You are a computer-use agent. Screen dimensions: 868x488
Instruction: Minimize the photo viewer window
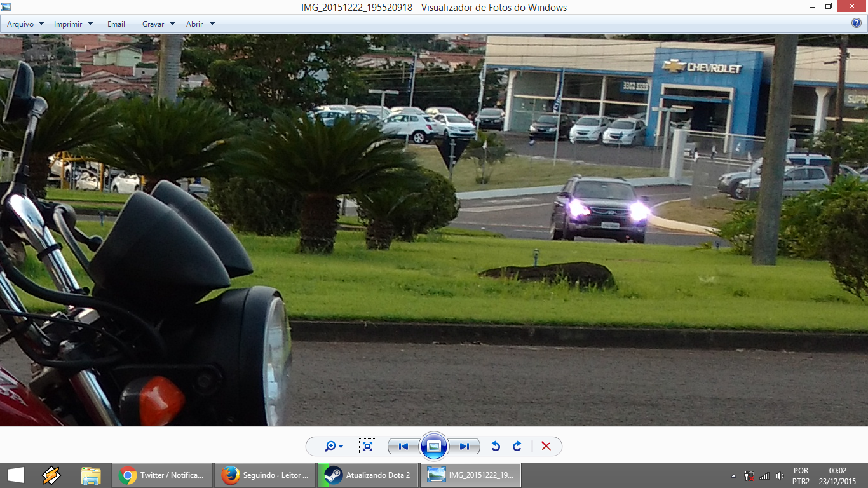tap(812, 6)
